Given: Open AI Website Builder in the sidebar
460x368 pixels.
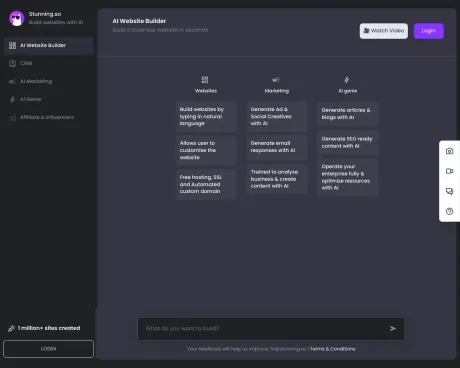Looking at the screenshot, I should (x=49, y=45).
